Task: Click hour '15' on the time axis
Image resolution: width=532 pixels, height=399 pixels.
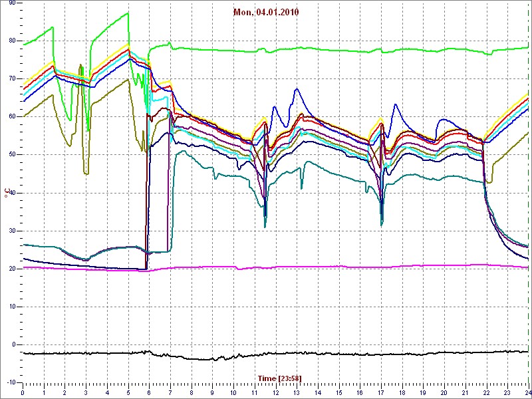Action: (x=339, y=392)
